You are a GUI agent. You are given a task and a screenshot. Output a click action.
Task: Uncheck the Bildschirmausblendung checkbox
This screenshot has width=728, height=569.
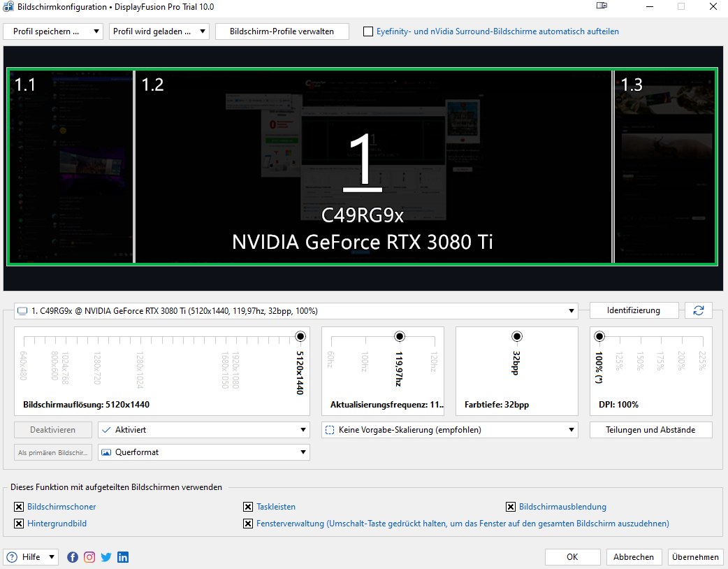pyautogui.click(x=510, y=507)
